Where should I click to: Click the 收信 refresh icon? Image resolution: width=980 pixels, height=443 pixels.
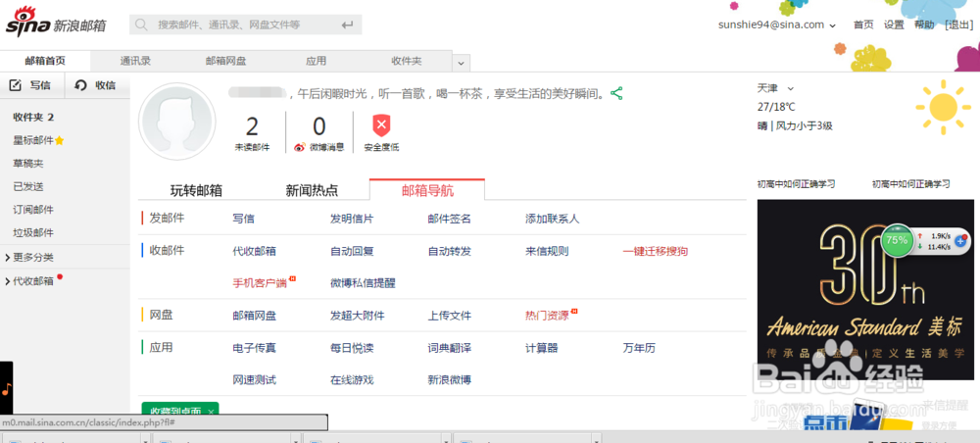pos(80,85)
